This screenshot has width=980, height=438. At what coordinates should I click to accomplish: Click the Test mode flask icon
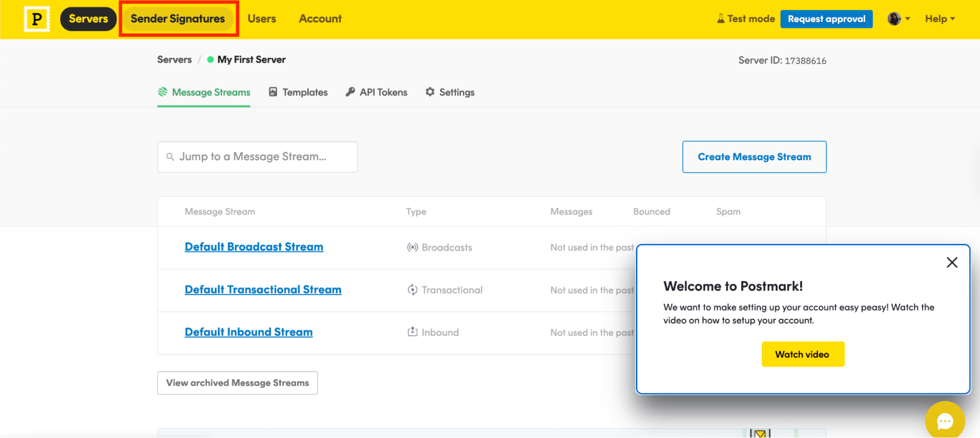pos(720,19)
